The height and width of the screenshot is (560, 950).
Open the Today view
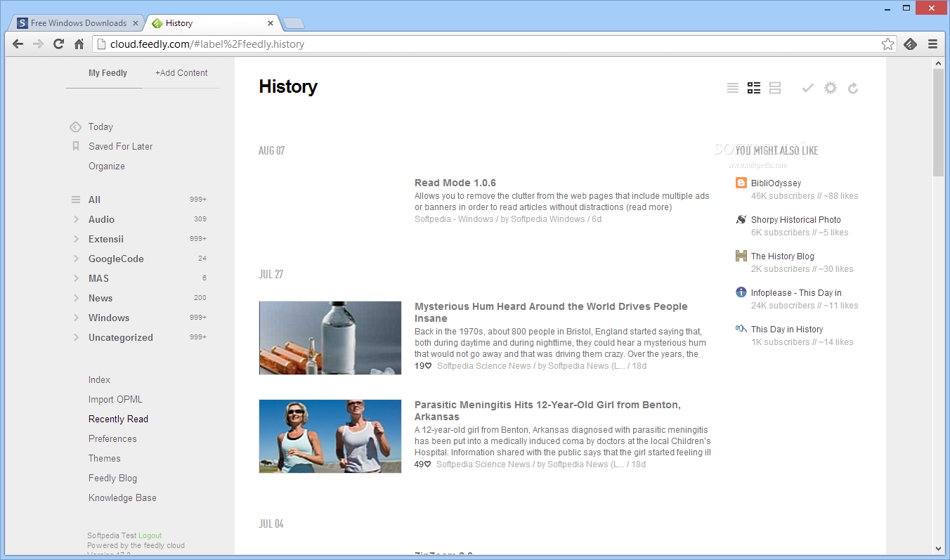100,127
